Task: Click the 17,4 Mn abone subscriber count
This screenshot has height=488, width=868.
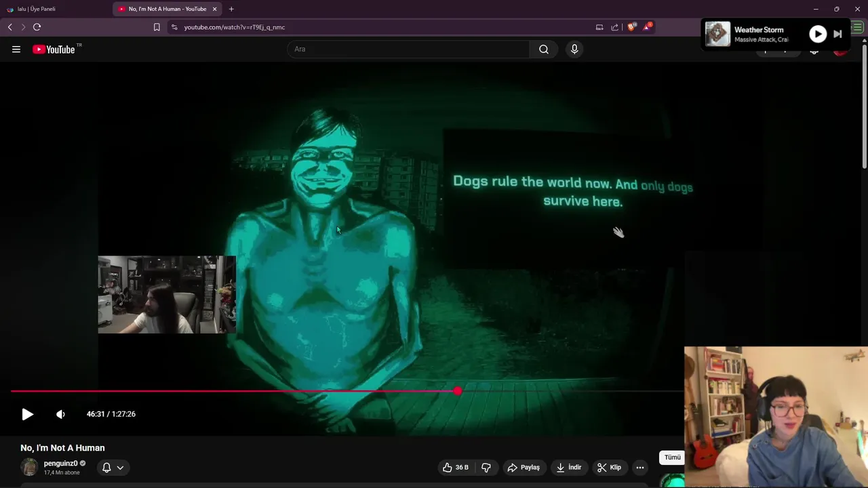Action: 62,472
